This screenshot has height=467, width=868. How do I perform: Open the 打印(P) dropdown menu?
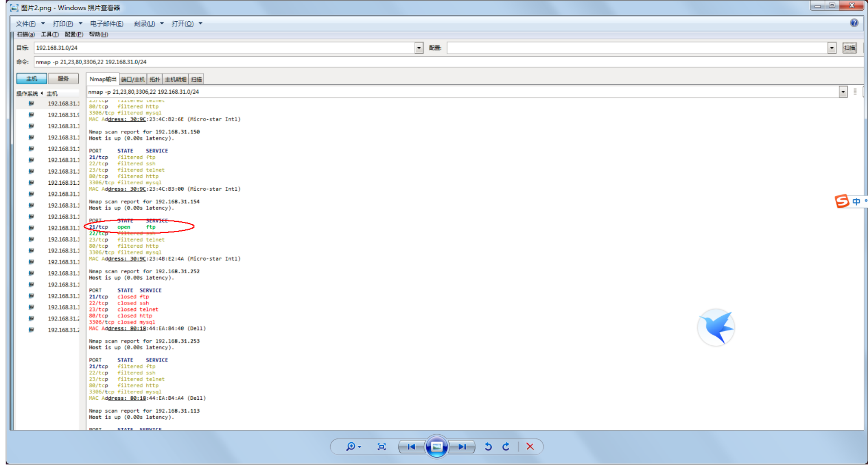click(x=63, y=23)
